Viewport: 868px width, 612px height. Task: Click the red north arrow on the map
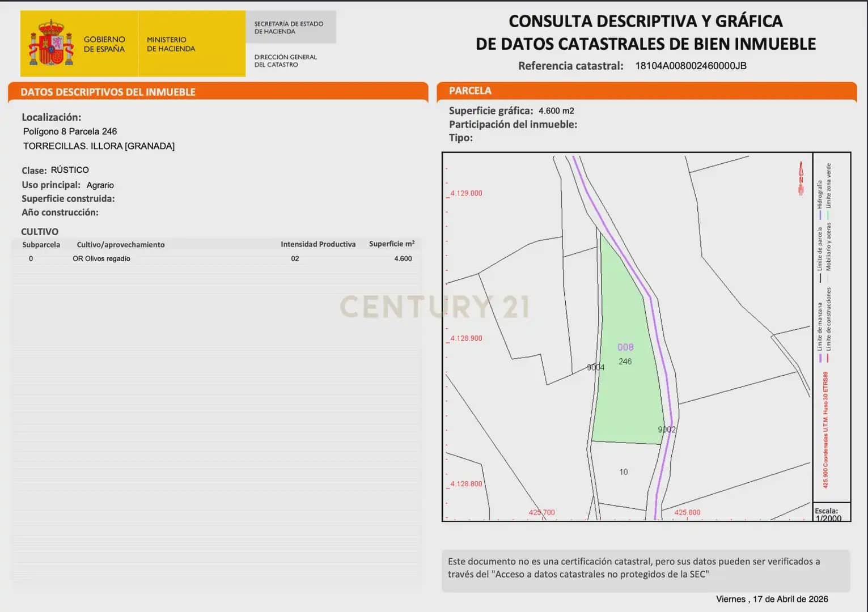(801, 178)
